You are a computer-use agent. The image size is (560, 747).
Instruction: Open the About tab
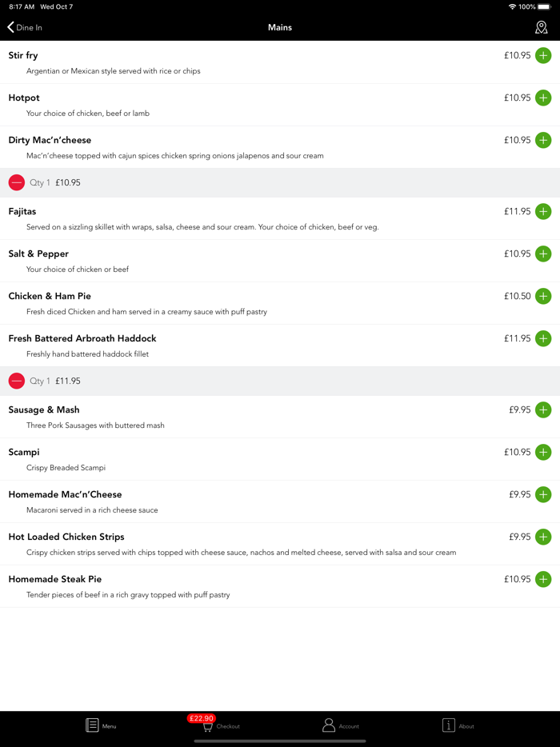[458, 725]
